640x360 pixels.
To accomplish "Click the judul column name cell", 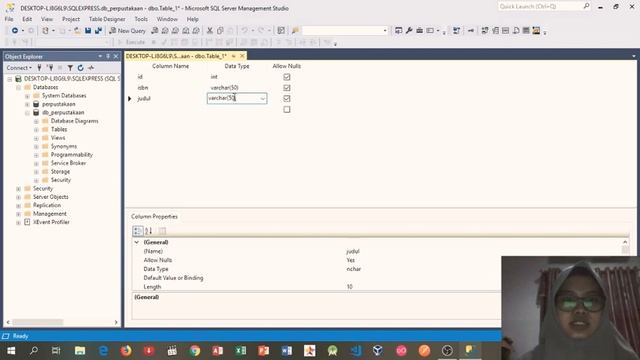I will point(170,98).
